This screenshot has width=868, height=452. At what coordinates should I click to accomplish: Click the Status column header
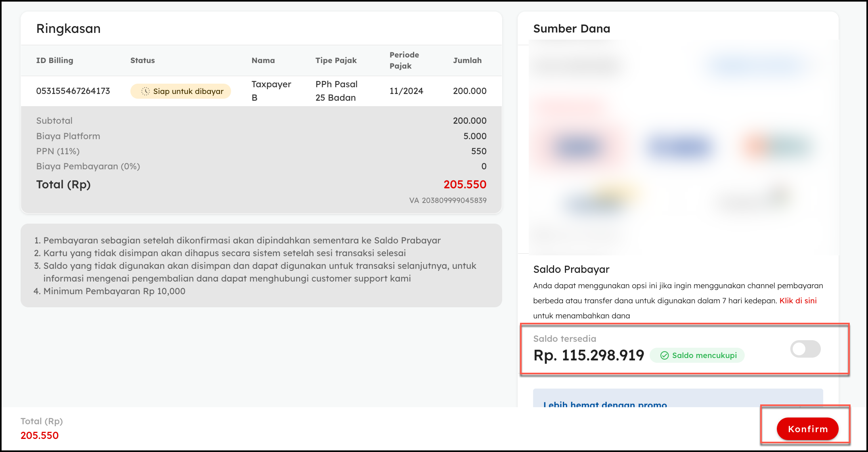142,60
